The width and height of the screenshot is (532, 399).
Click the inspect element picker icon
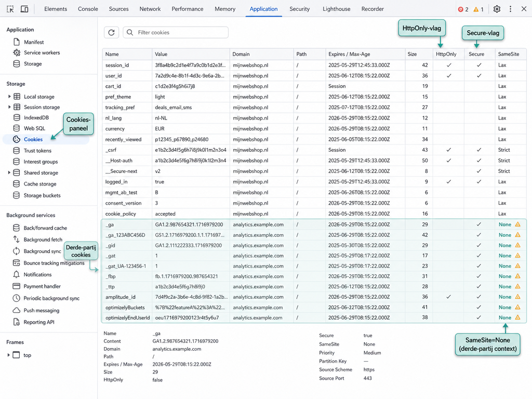pos(10,9)
